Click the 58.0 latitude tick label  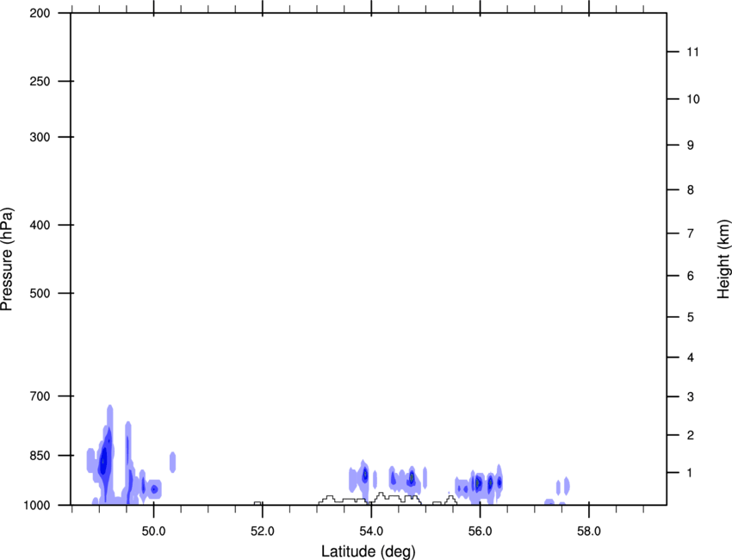589,532
